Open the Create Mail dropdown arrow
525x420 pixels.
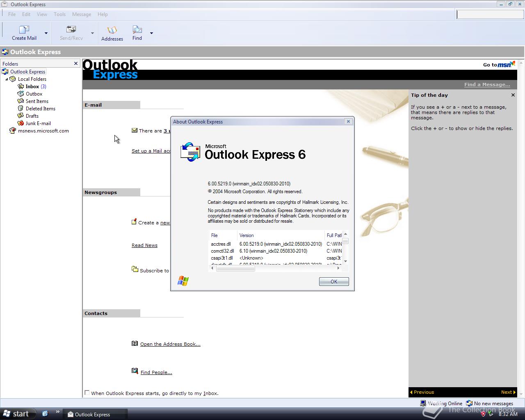[x=46, y=33]
